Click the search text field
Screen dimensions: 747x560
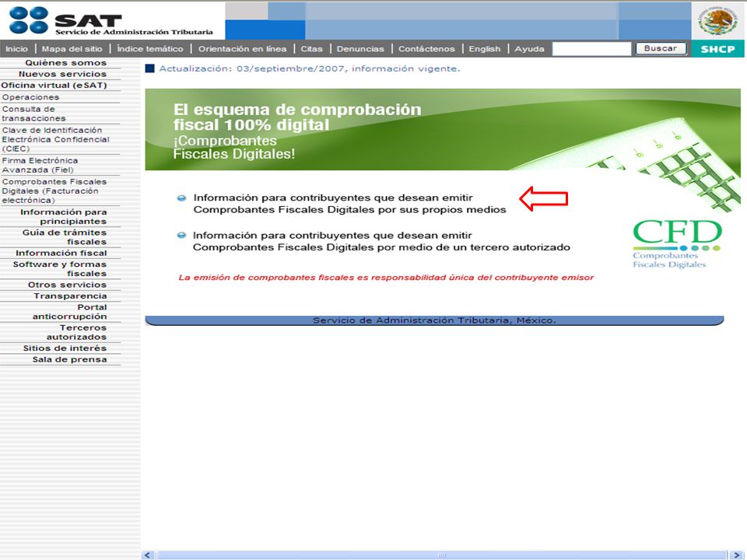tap(591, 48)
